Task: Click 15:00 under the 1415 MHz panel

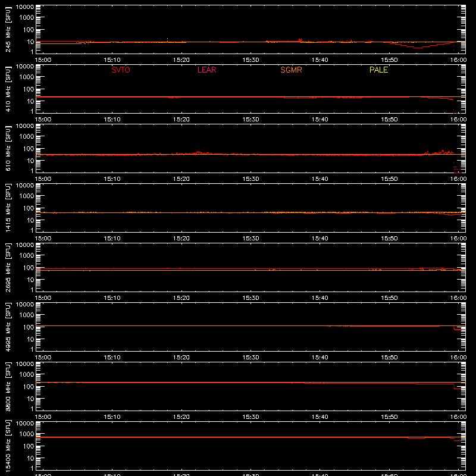Action: pyautogui.click(x=43, y=239)
